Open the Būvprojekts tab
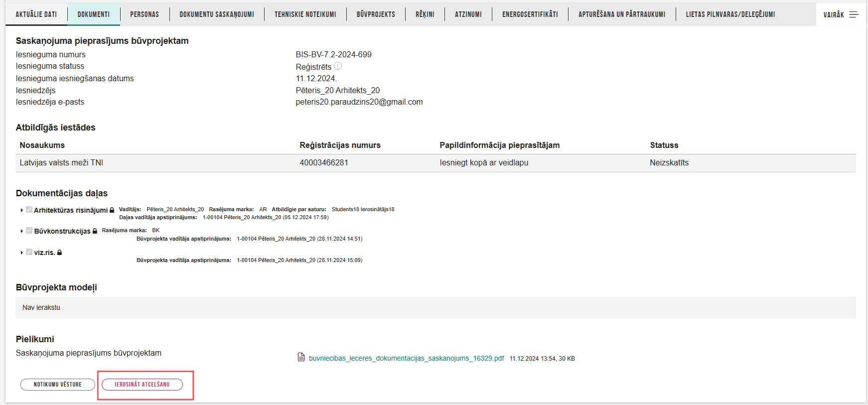This screenshot has height=405, width=868. (376, 14)
